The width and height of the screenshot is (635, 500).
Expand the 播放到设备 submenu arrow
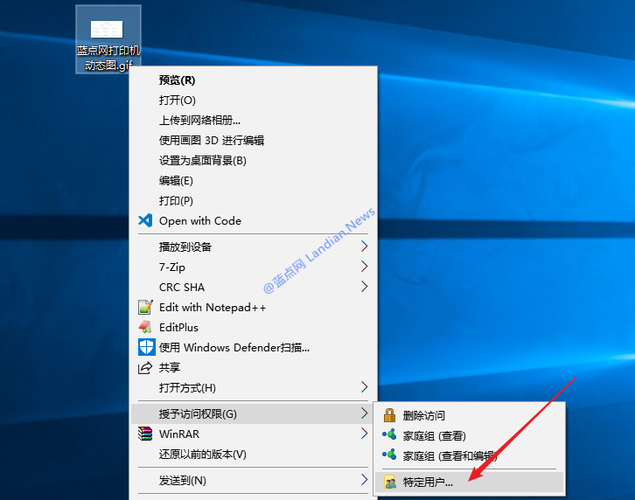[x=364, y=246]
